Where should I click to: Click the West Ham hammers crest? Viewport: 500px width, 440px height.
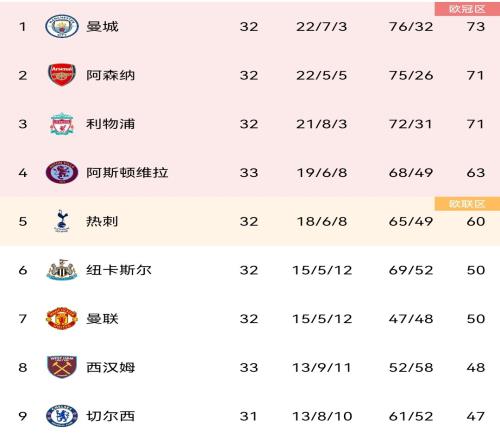coord(62,367)
